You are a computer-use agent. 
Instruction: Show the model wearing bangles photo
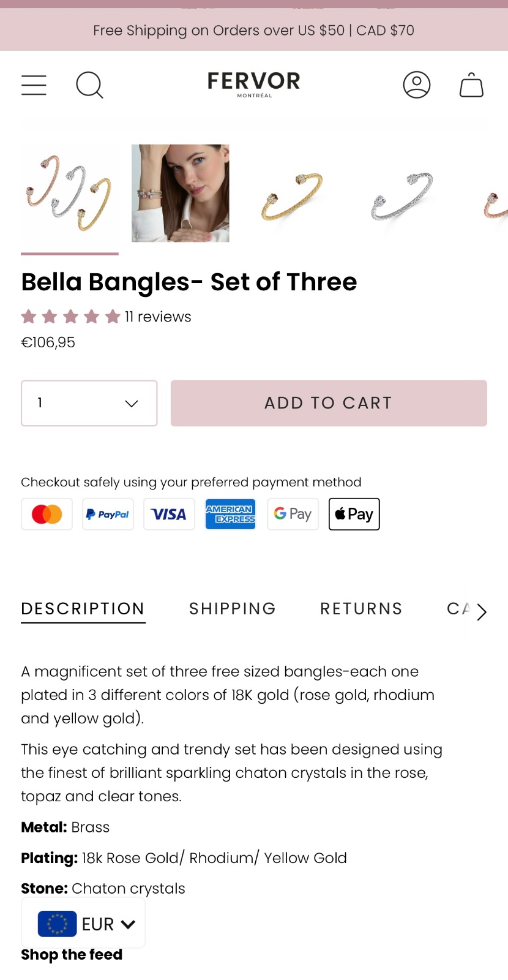coord(181,194)
